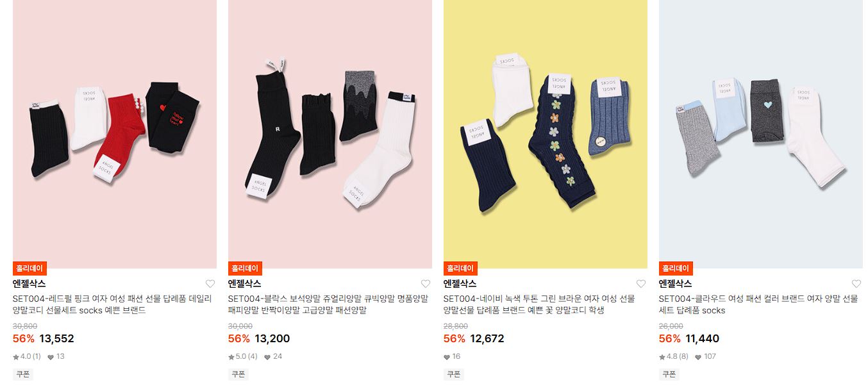Add the pink red socks set to wishlist
Screen dimensions: 868x389
click(x=210, y=284)
